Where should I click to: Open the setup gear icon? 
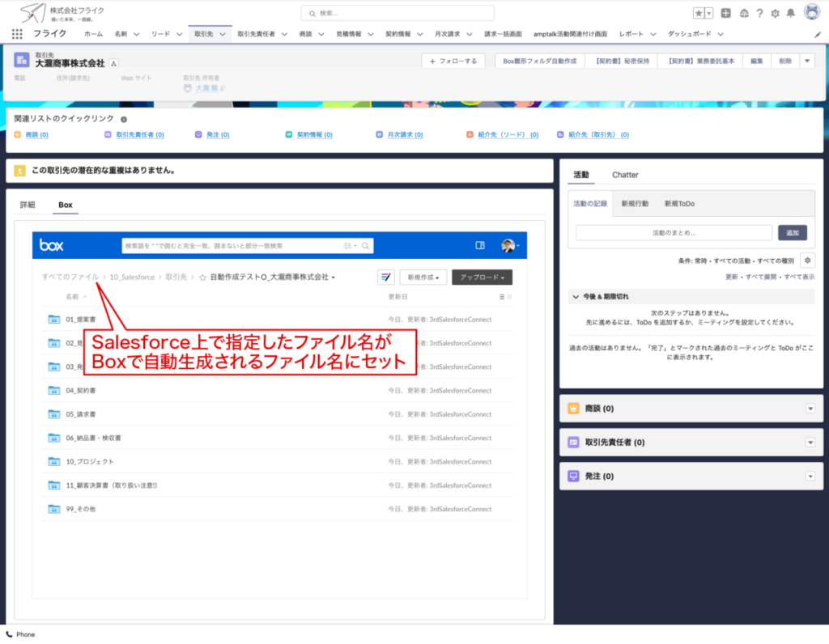775,13
